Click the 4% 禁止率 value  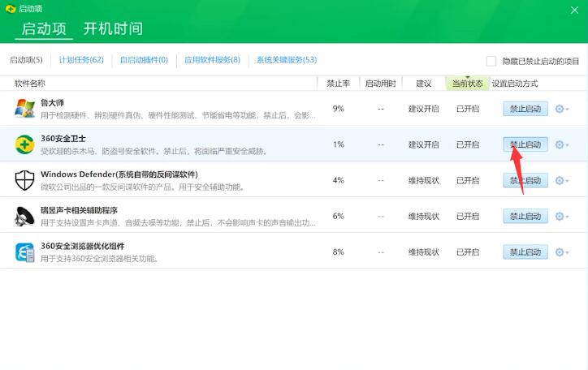coord(338,180)
